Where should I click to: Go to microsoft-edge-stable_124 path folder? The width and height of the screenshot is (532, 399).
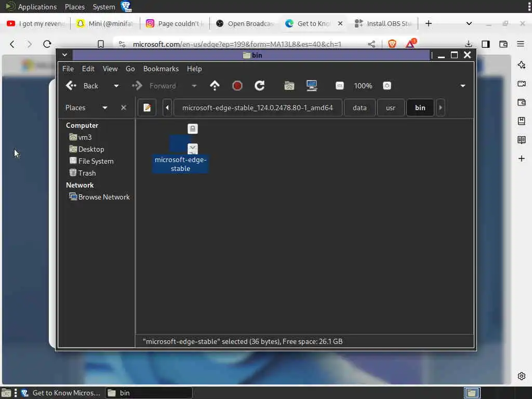pyautogui.click(x=258, y=108)
